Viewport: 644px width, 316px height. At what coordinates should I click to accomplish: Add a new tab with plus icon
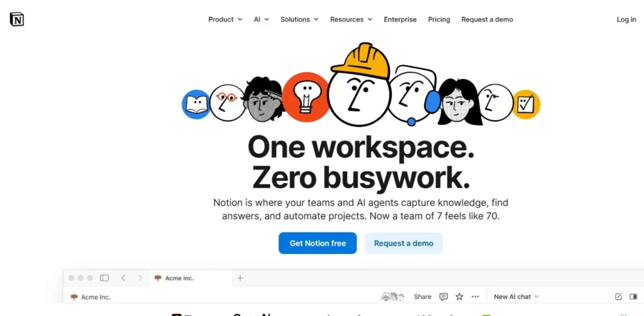240,278
